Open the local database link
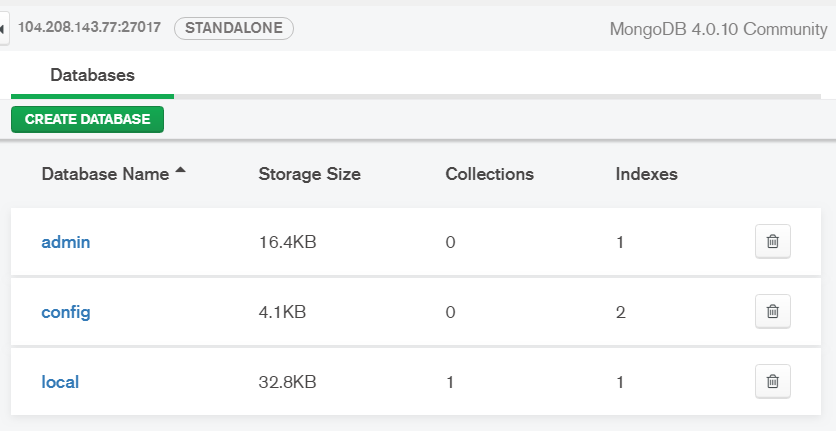 coord(60,381)
